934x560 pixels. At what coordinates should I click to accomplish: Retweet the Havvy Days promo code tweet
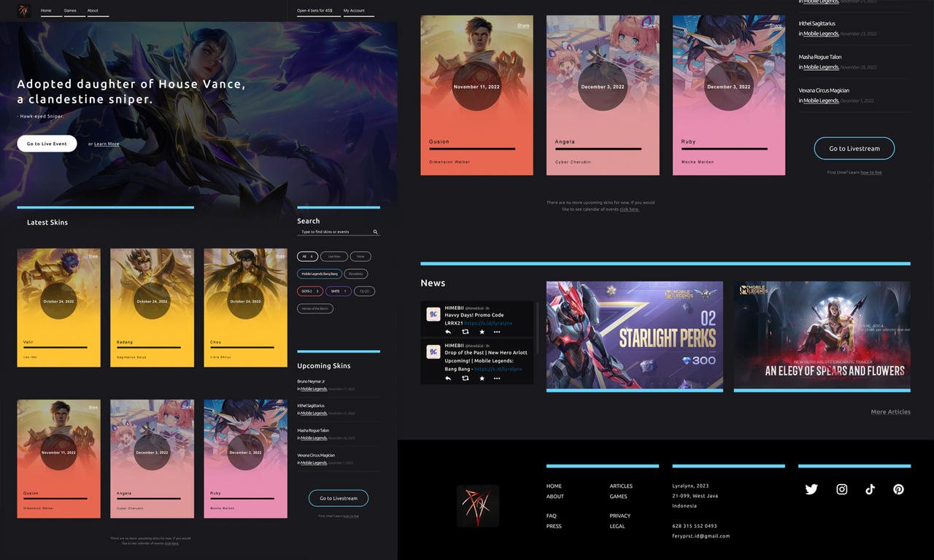coord(465,332)
